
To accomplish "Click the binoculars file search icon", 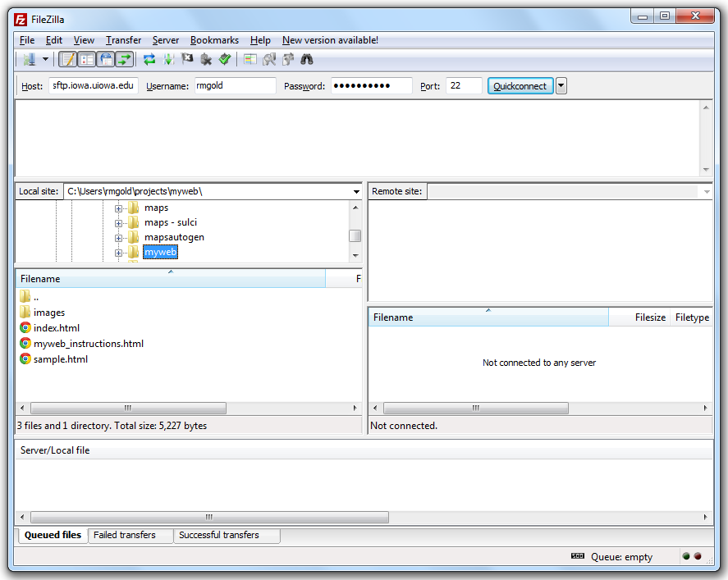I will pyautogui.click(x=307, y=59).
